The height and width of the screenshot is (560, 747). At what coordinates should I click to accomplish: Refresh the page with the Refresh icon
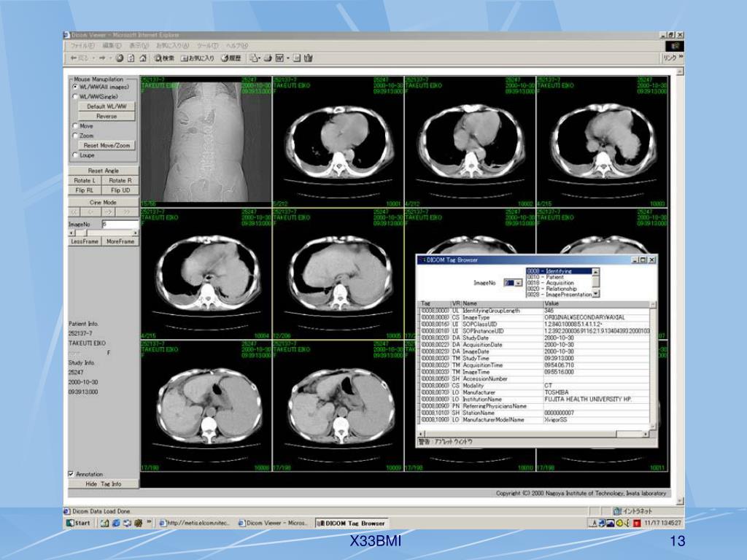click(131, 58)
